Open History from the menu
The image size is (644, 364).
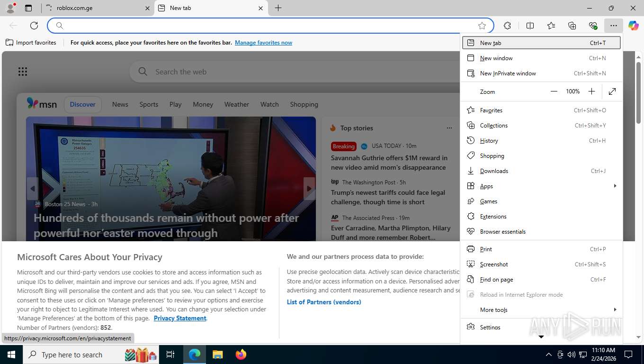[x=541, y=140]
